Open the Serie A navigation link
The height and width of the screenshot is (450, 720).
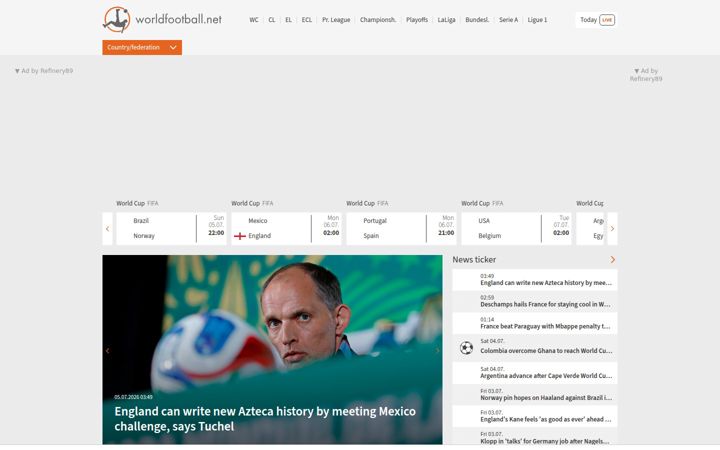tap(508, 20)
